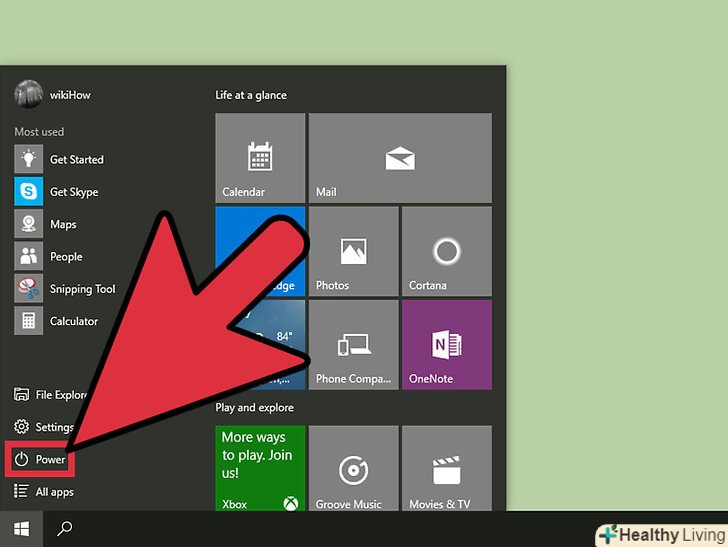Open the Calculator app icon
This screenshot has height=547, width=728.
pyautogui.click(x=28, y=320)
